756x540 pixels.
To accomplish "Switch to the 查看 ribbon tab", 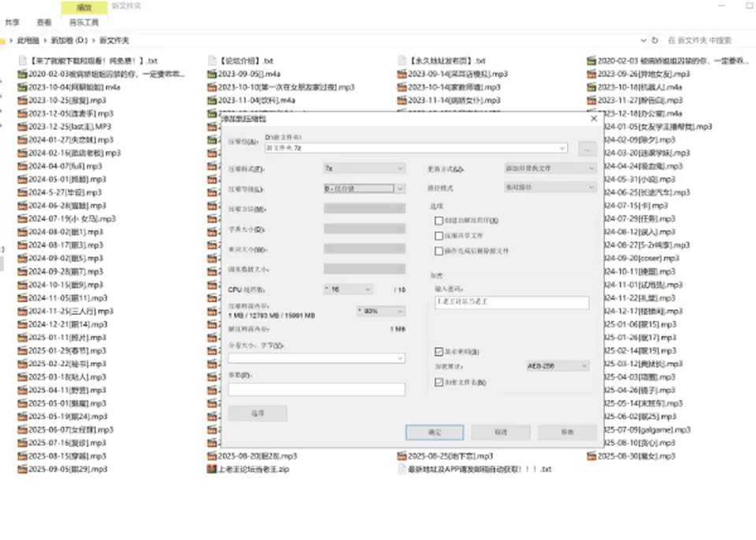I will point(44,22).
